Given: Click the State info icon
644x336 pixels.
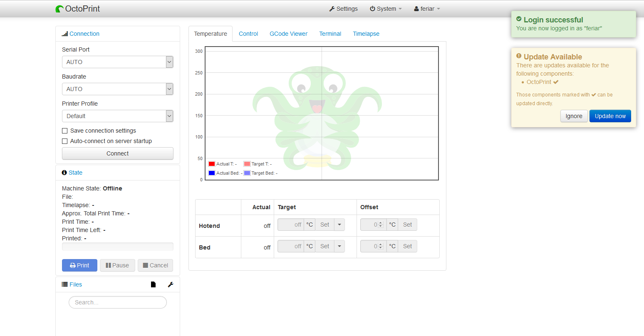Looking at the screenshot, I should click(x=64, y=173).
